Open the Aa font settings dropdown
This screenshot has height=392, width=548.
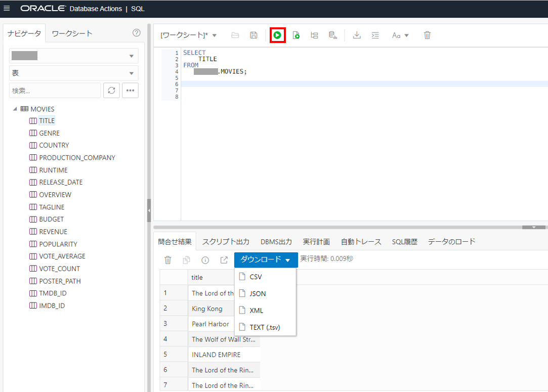[400, 35]
